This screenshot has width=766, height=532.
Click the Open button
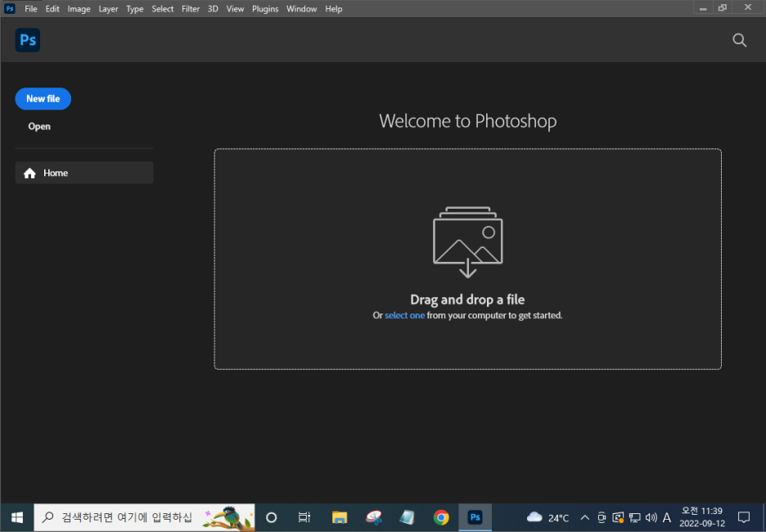pyautogui.click(x=39, y=127)
